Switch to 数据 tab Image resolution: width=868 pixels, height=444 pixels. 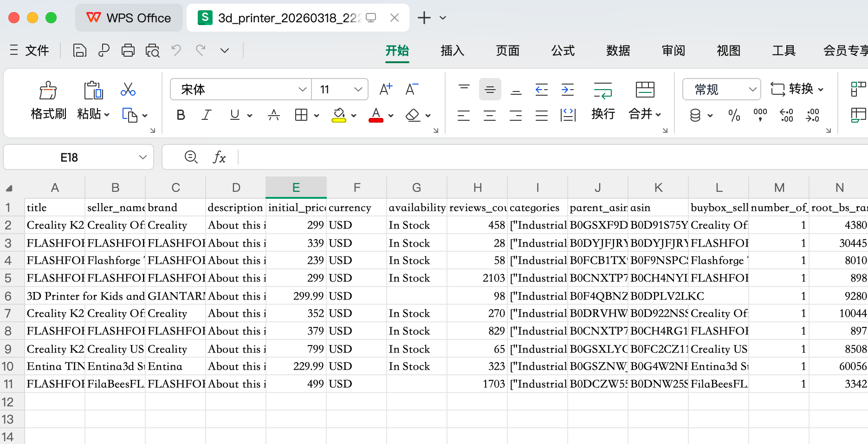(x=618, y=50)
